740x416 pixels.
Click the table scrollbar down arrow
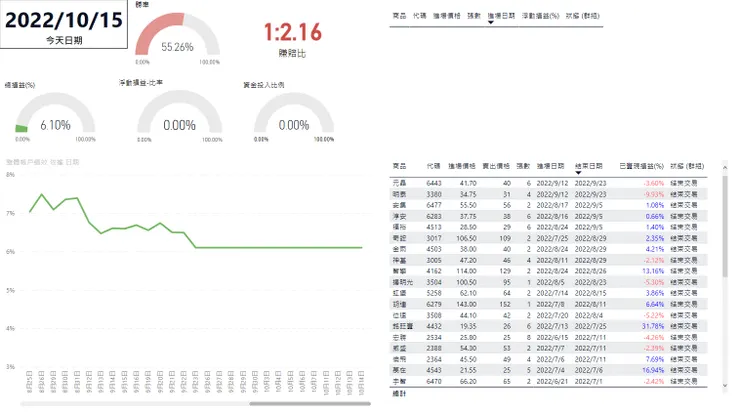click(725, 385)
